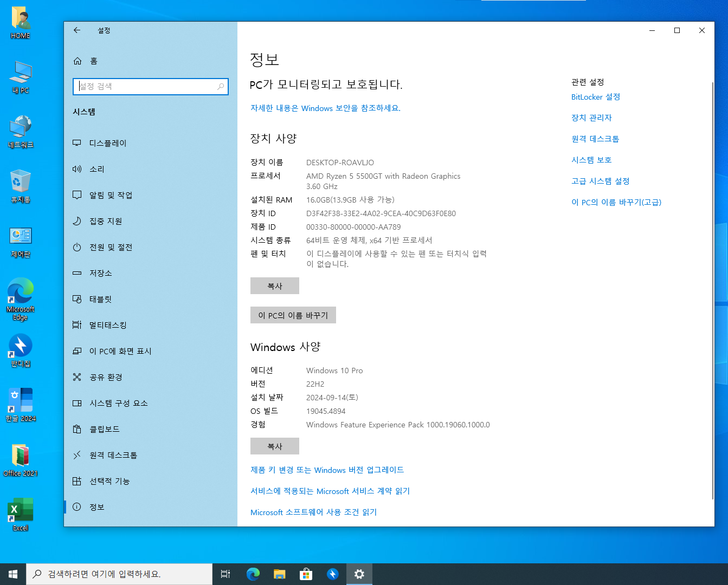Click the version value 22H2
728x585 pixels.
point(315,384)
